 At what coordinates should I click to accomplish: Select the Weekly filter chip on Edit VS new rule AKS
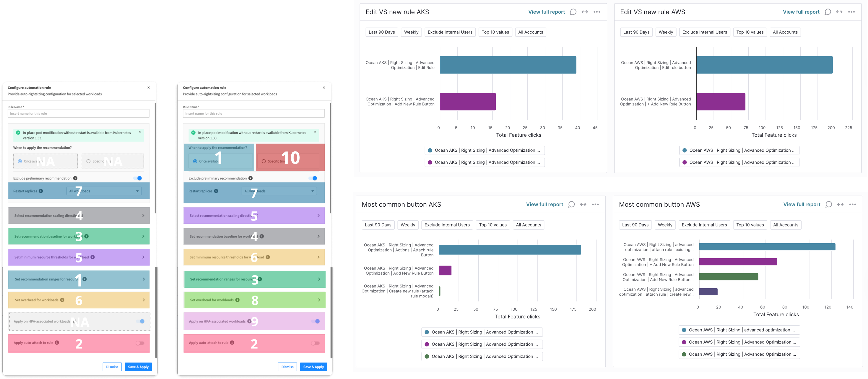pyautogui.click(x=411, y=32)
